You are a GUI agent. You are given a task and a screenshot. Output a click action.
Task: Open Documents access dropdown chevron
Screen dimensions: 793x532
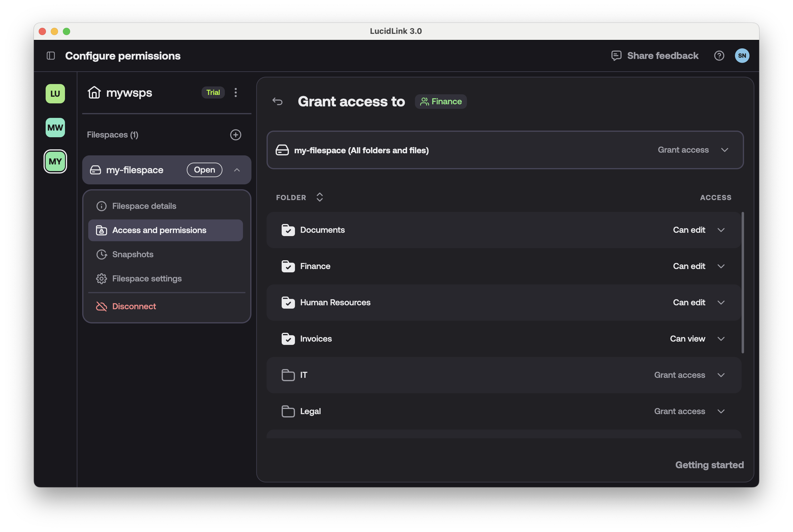(721, 230)
